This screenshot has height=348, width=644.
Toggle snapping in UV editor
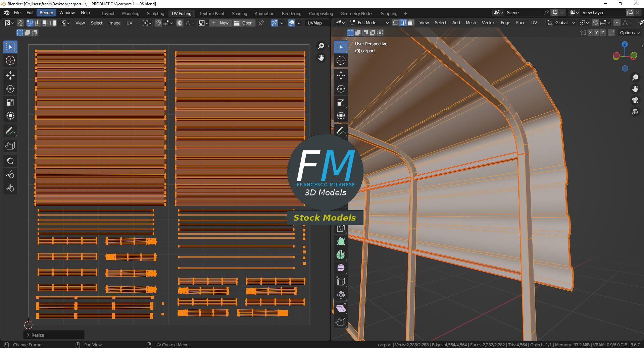158,23
